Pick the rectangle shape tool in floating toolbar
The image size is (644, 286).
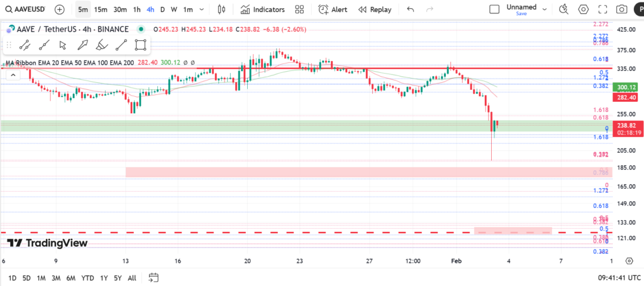point(140,45)
